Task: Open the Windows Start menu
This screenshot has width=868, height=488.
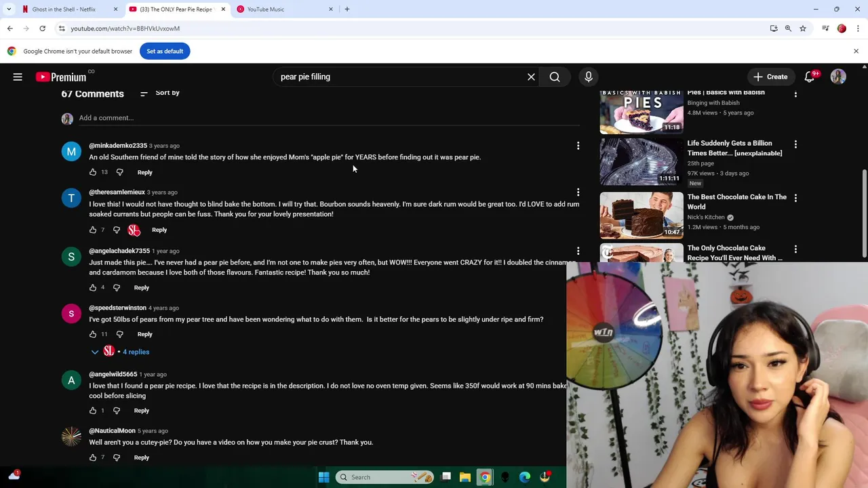Action: pos(324,477)
